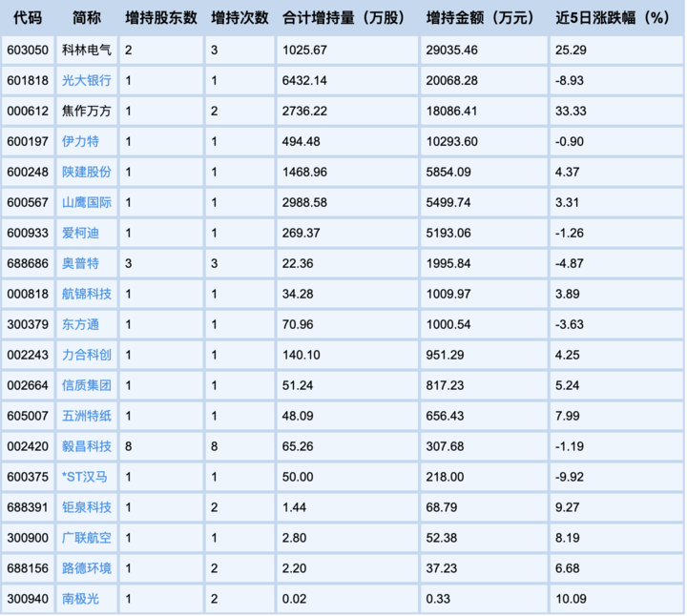Click the stock code 601818 cell

tap(28, 80)
